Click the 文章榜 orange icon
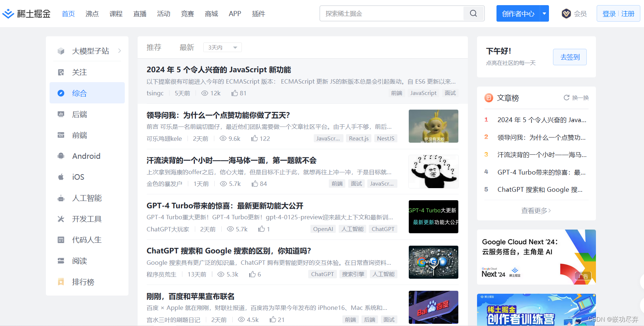 pyautogui.click(x=489, y=98)
